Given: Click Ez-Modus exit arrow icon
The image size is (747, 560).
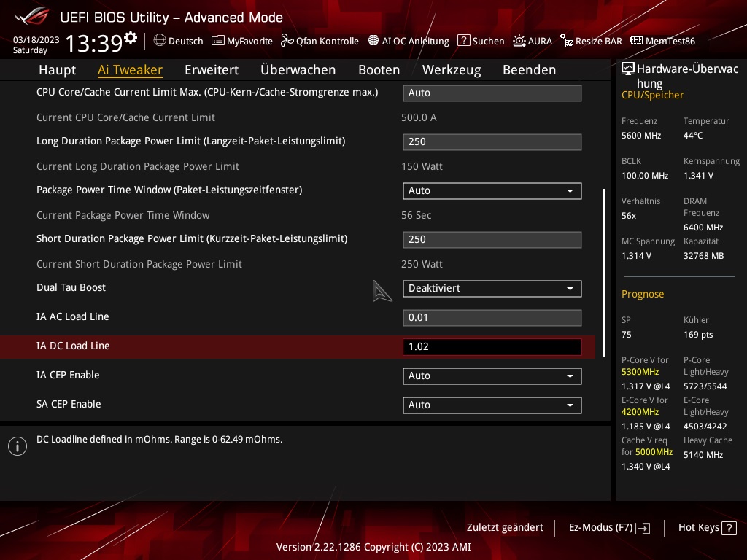Looking at the screenshot, I should coord(643,528).
